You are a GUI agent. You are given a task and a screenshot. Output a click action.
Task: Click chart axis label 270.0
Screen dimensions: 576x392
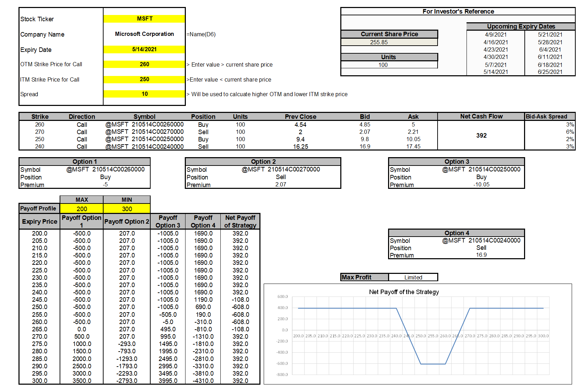tap(470, 336)
